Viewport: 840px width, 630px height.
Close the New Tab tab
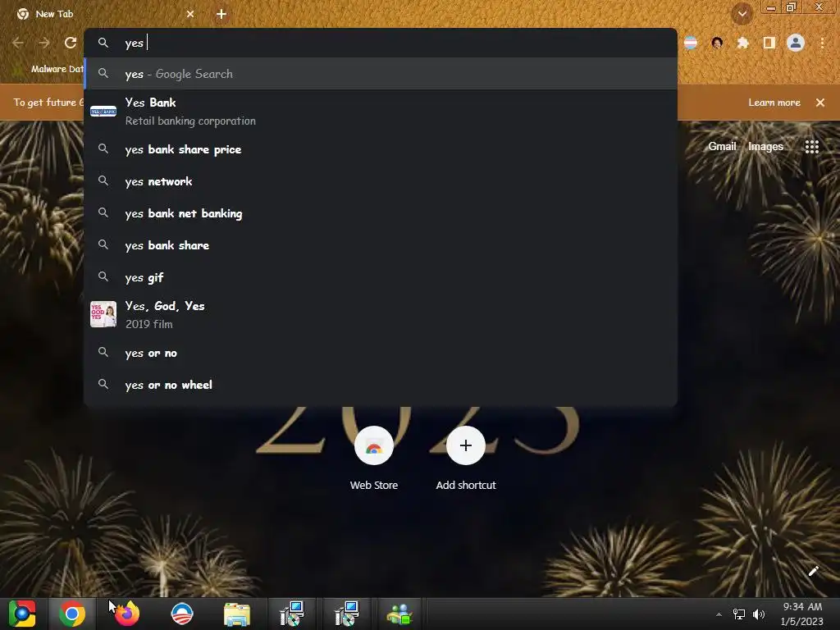click(x=190, y=14)
